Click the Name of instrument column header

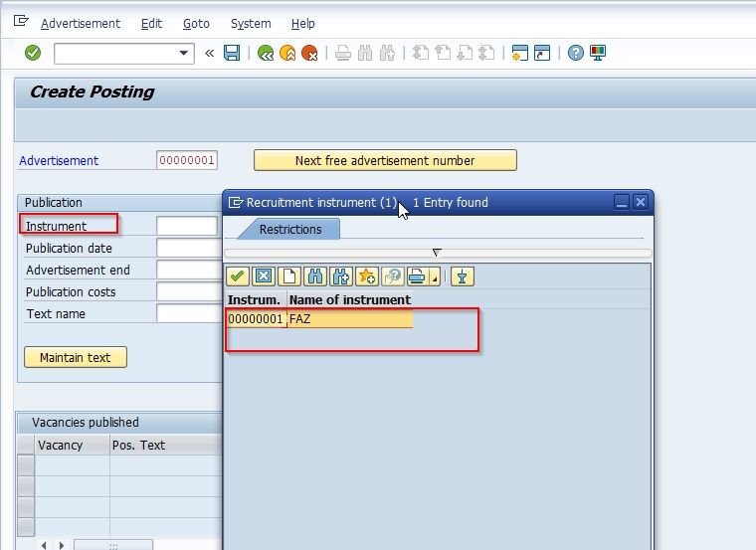tap(350, 299)
